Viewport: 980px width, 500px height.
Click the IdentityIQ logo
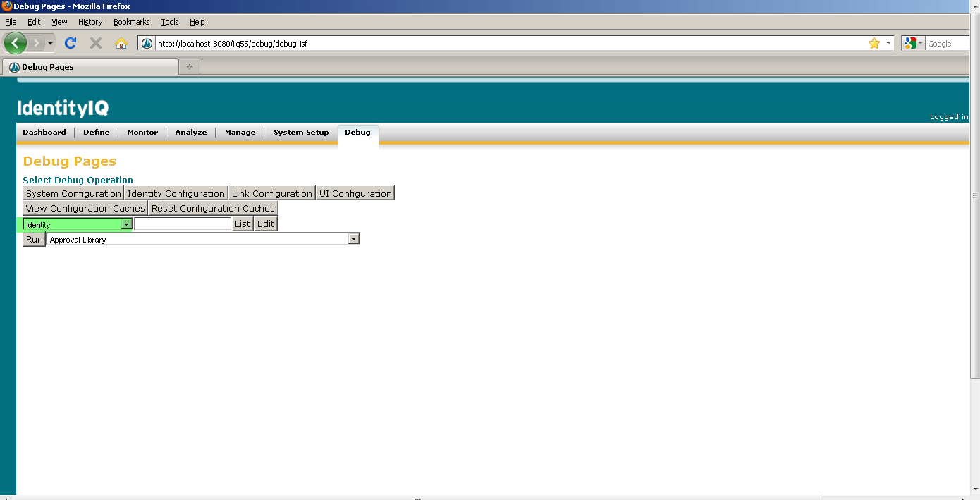pos(63,108)
